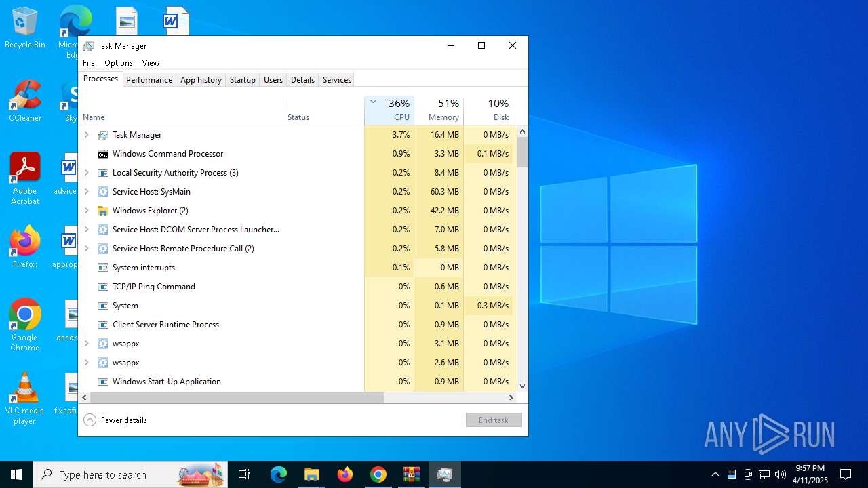
Task: Launch Microsoft Edge from the taskbar
Action: coord(279,474)
